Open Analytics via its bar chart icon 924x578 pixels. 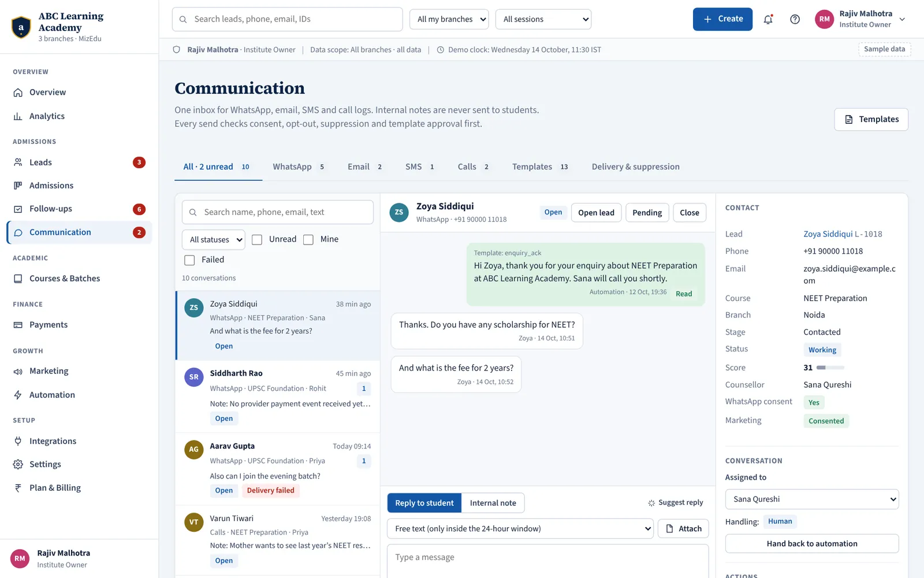pos(18,116)
